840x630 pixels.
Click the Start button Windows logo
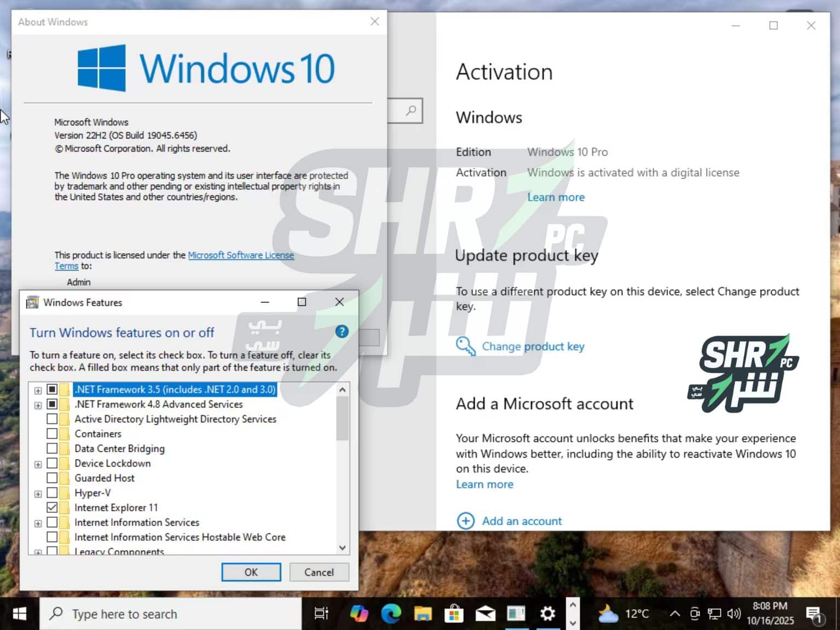point(20,614)
